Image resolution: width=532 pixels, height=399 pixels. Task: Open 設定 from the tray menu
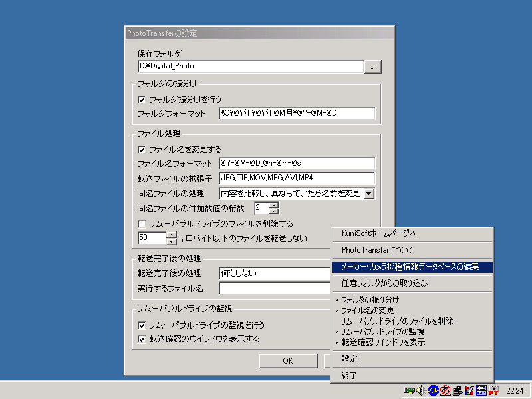[412, 359]
